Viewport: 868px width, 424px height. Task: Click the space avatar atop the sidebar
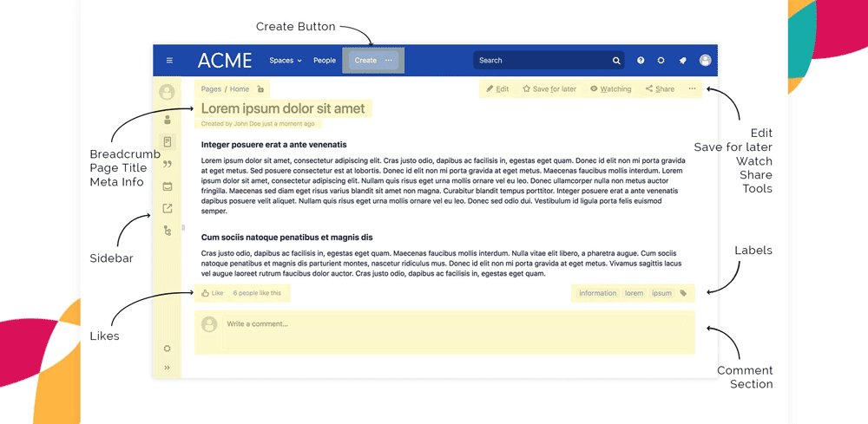click(167, 92)
